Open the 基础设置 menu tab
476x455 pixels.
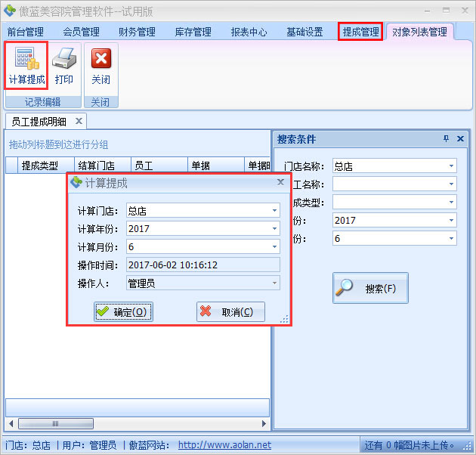coord(304,32)
